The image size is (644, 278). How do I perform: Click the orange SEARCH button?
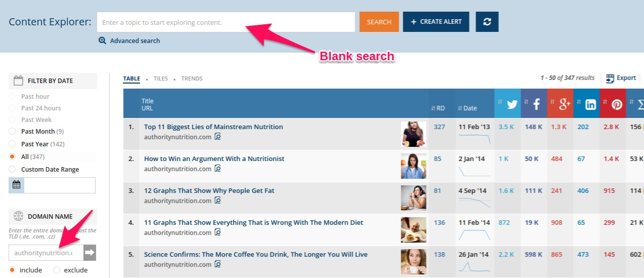[x=379, y=22]
